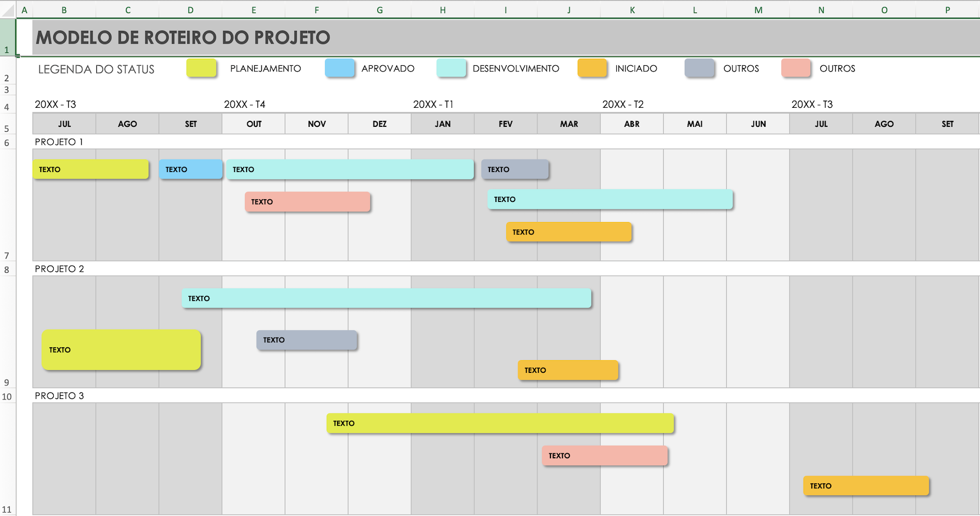
Task: Select column P header
Action: click(x=947, y=10)
